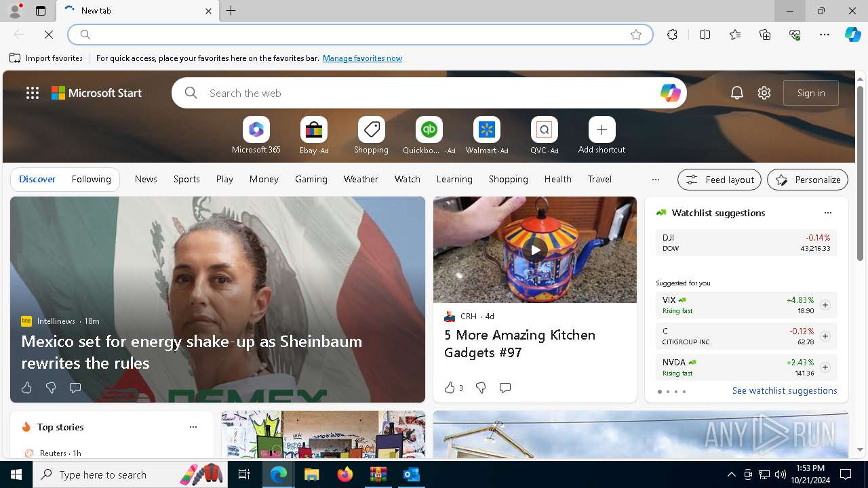Open File Explorer from taskbar
This screenshot has height=488, width=868.
311,474
